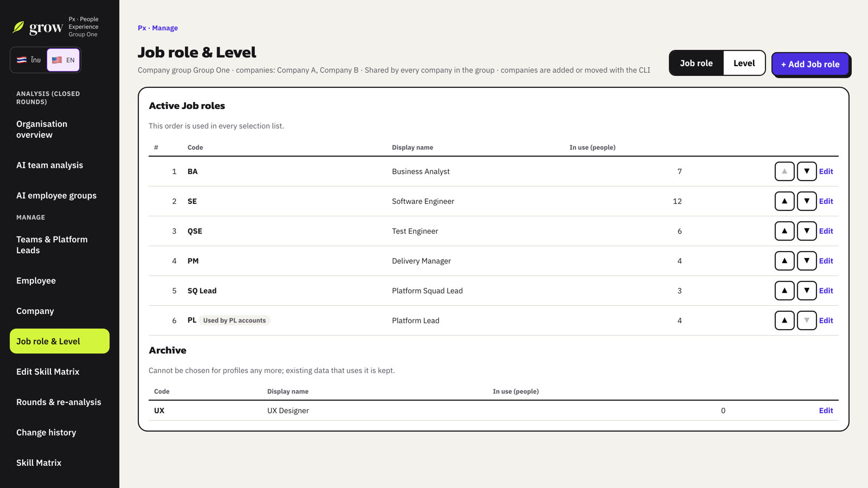The width and height of the screenshot is (868, 488).
Task: Open the Company page
Action: [60, 311]
